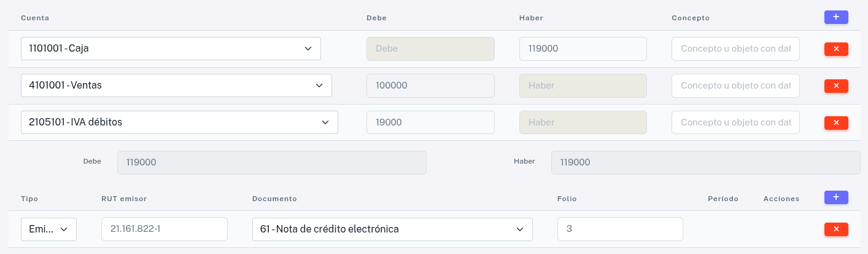
Task: Open the Tipo dropdown showing Emi...
Action: (48, 229)
